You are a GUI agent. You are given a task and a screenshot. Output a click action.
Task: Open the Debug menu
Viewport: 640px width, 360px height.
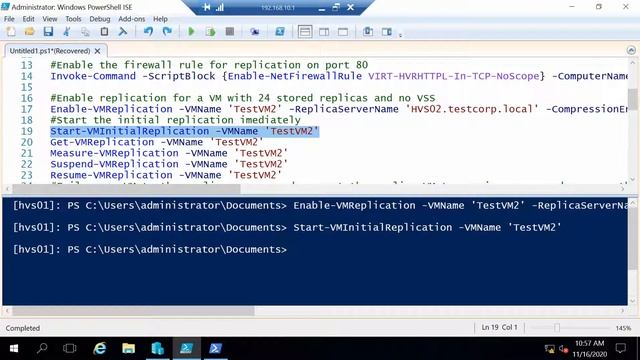100,19
